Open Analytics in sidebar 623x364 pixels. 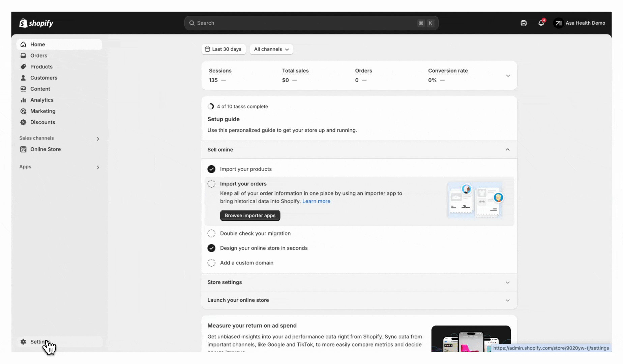[x=59, y=100]
